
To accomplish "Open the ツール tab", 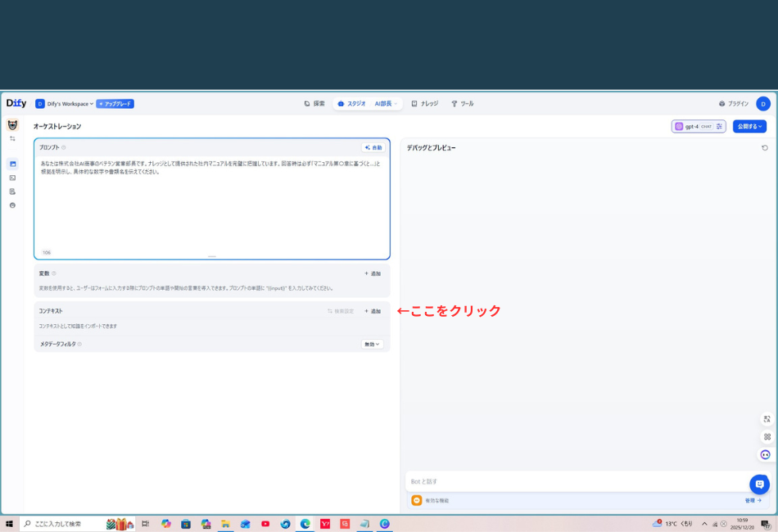I will point(462,104).
